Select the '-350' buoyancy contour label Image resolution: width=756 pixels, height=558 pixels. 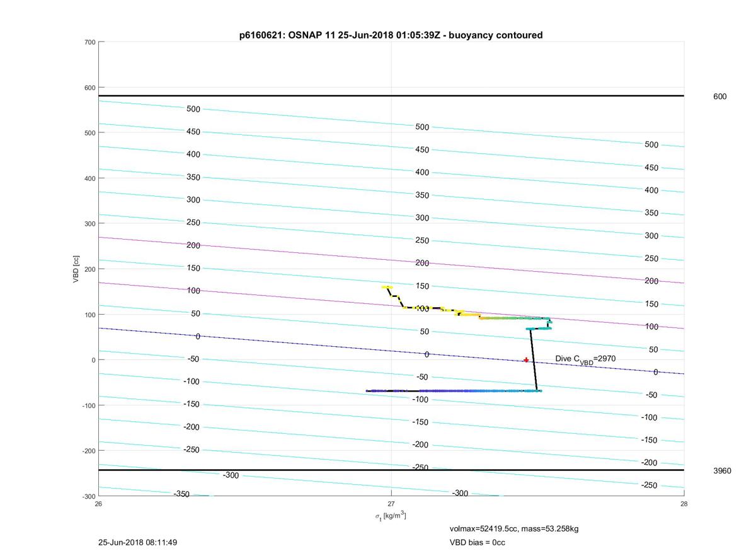181,494
